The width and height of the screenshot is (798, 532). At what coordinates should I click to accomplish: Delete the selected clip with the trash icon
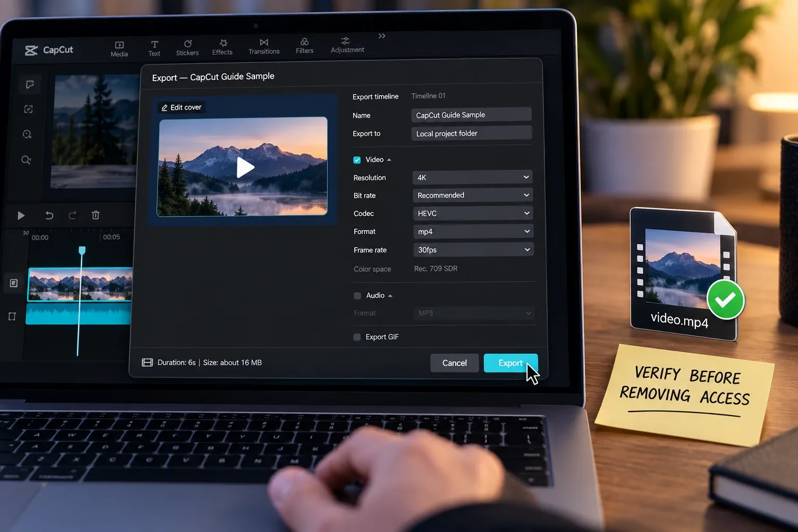(x=96, y=215)
